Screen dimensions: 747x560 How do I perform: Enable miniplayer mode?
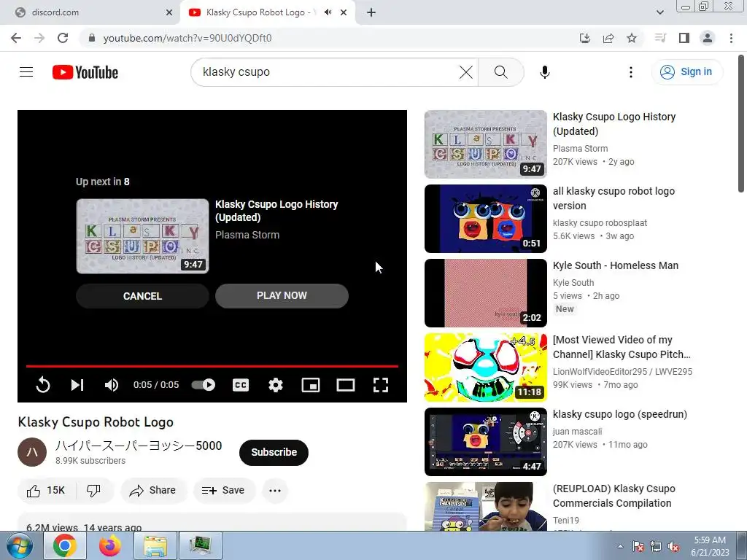point(311,385)
